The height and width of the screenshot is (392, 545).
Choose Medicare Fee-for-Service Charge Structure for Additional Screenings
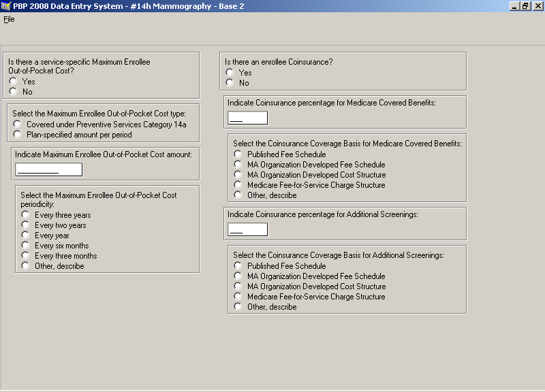click(238, 297)
